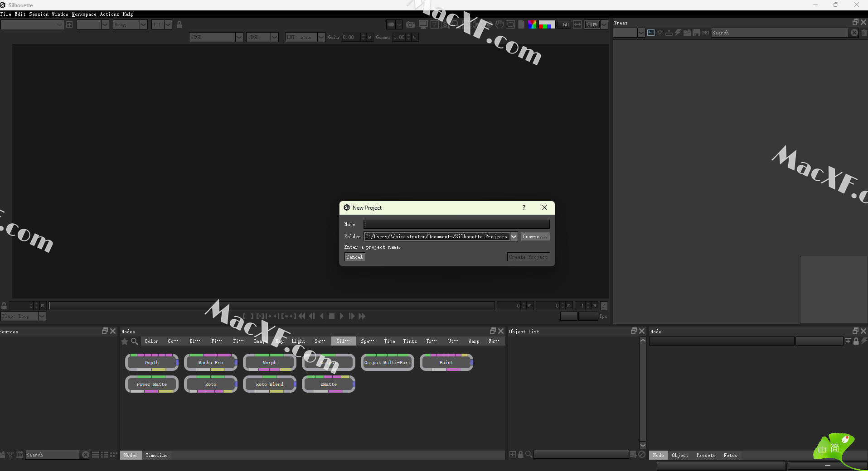
Task: Open the Session menu
Action: coord(39,14)
